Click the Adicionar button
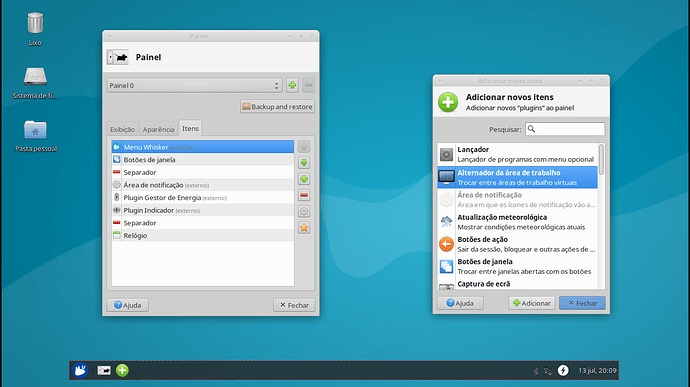This screenshot has width=690, height=387. pos(532,303)
